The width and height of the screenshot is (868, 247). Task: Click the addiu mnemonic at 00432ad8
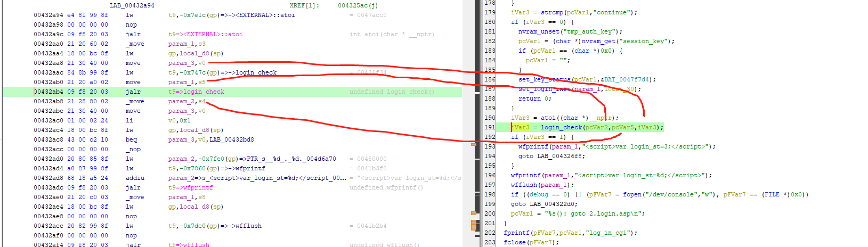pos(135,178)
